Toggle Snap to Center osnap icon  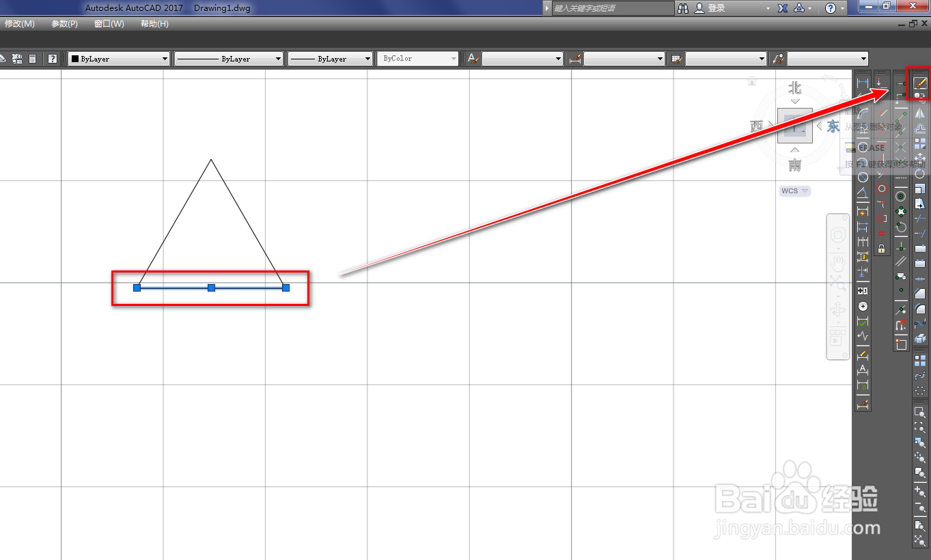[x=901, y=195]
